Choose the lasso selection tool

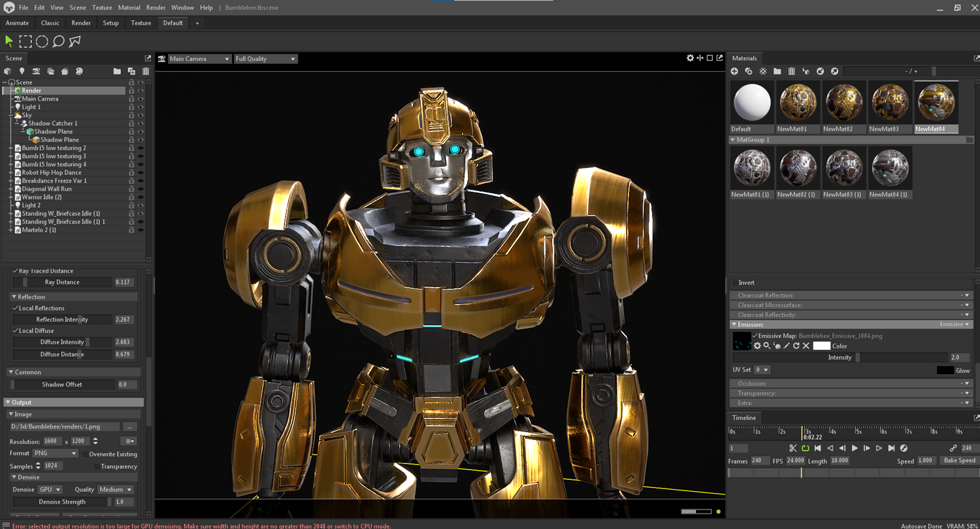tap(58, 42)
